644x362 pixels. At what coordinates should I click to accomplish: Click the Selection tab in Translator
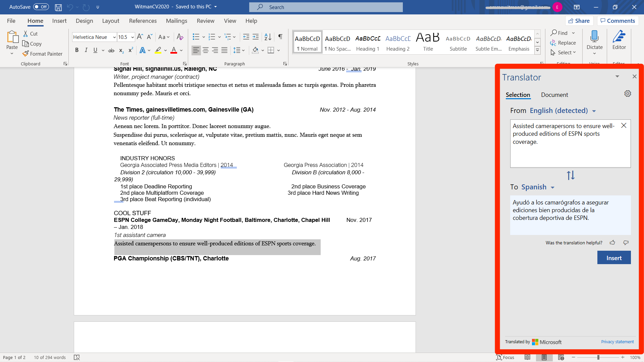click(518, 94)
